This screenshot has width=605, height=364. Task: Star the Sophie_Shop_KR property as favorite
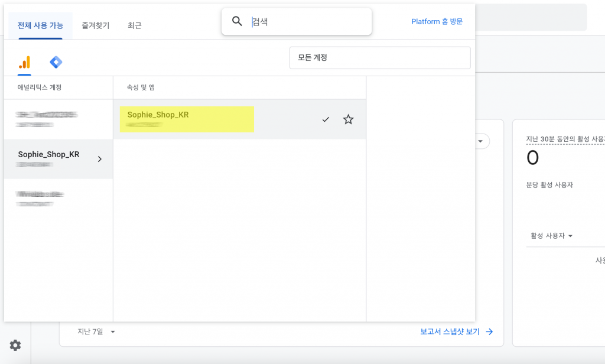[348, 119]
